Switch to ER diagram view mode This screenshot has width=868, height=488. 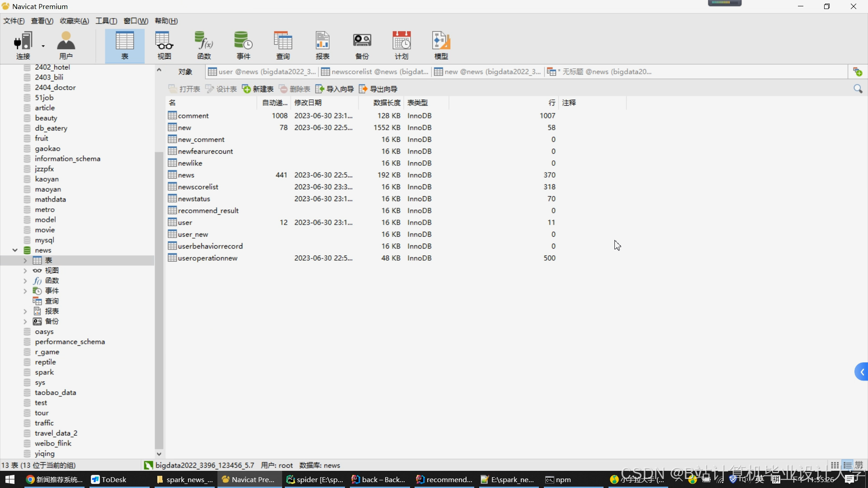pyautogui.click(x=859, y=465)
